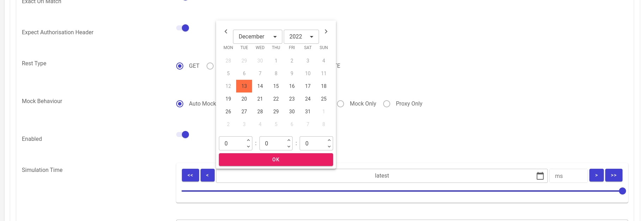Open the December month dropdown

[258, 37]
